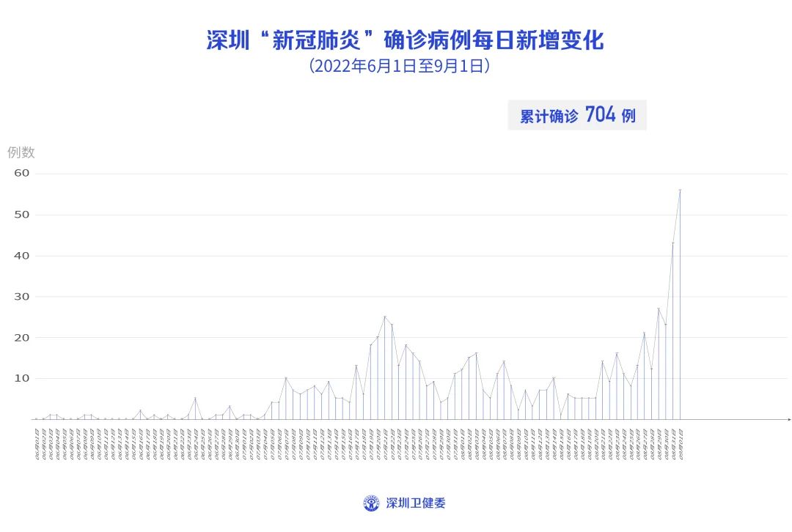Click the 50 y-axis tick label
The height and width of the screenshot is (532, 792).
(21, 215)
